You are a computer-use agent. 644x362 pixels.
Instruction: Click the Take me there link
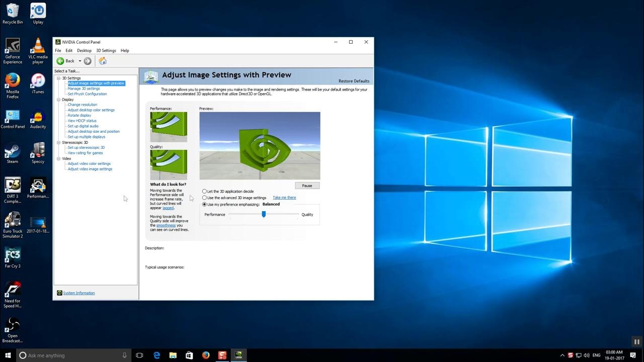pos(284,198)
